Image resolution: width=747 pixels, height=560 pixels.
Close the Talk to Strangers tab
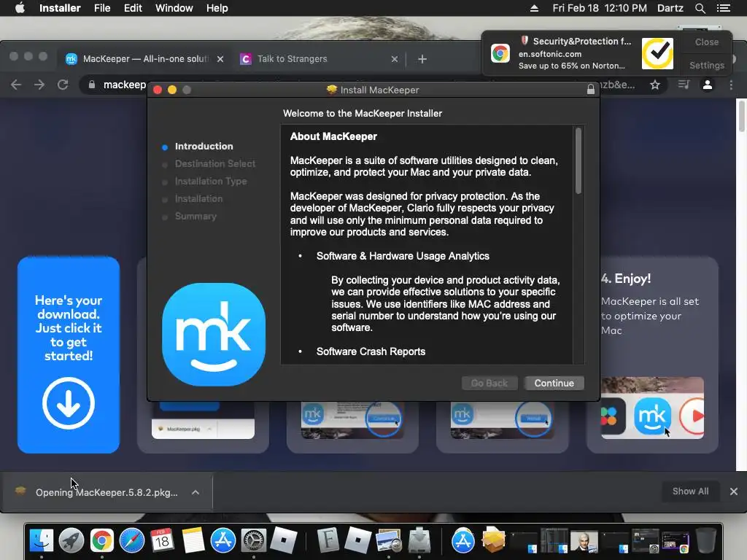click(395, 59)
